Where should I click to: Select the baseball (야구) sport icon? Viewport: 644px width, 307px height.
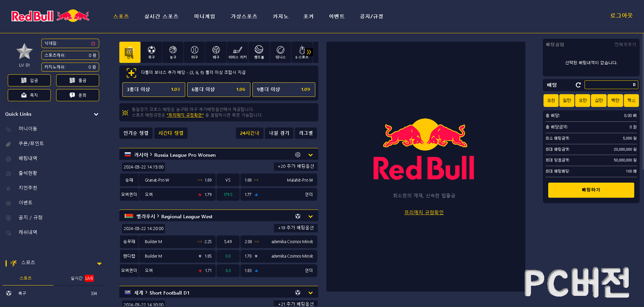click(194, 52)
